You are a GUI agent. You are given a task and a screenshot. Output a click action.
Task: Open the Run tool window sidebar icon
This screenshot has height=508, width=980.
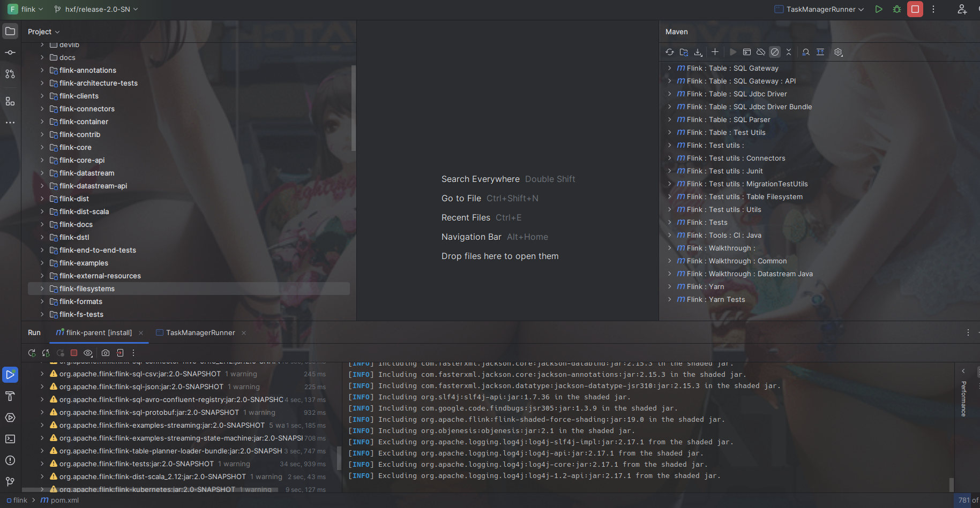click(10, 375)
